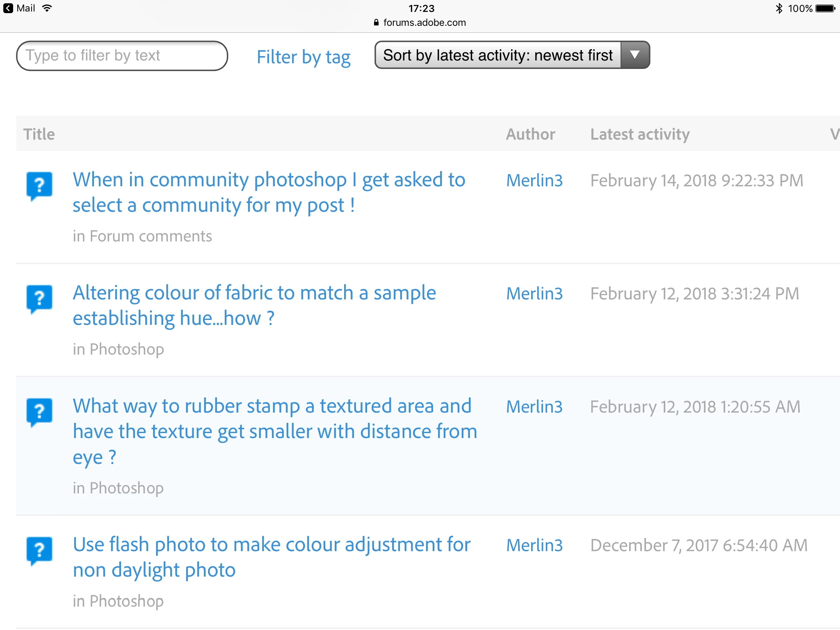The height and width of the screenshot is (630, 840).
Task: Select 'Sort by latest activity: newest first' box
Action: point(498,55)
